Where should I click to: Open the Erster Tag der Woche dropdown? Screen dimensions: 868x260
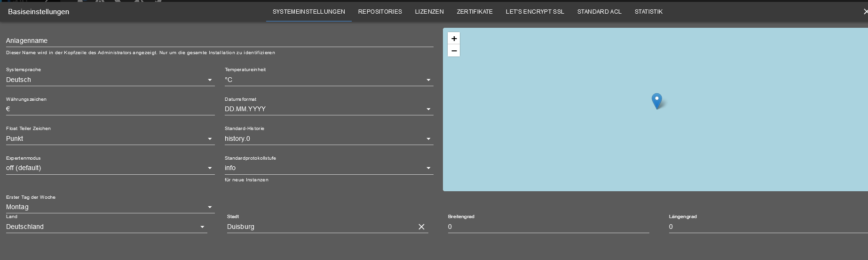[110, 207]
